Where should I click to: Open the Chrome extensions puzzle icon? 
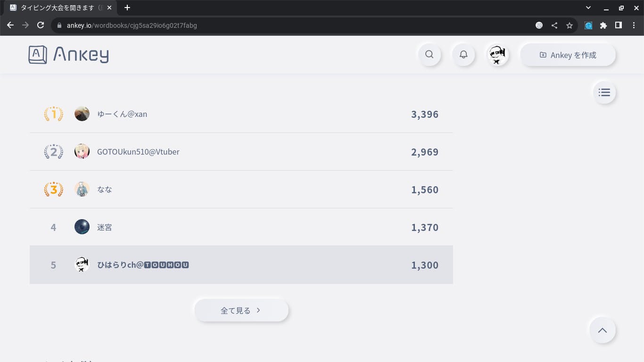coord(603,25)
